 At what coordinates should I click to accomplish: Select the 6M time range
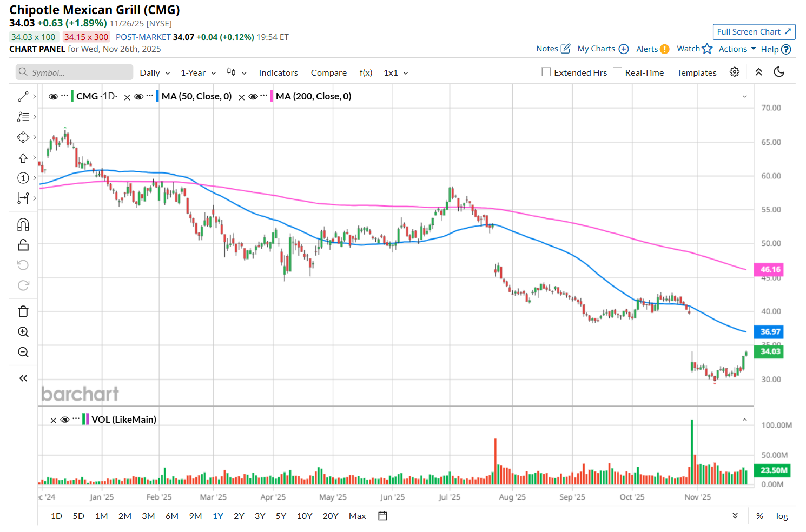point(172,516)
